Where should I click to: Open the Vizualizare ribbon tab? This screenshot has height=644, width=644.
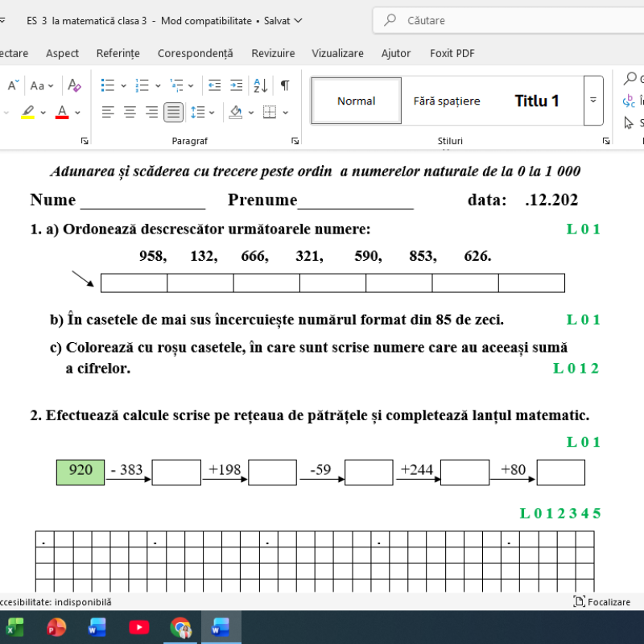coord(337,53)
